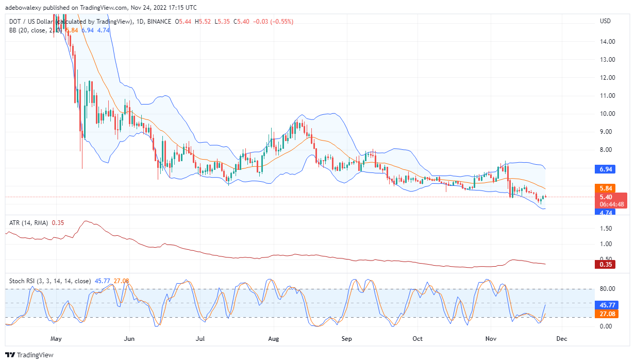Select the DOT / US Dollar symbol title

pyautogui.click(x=72, y=22)
